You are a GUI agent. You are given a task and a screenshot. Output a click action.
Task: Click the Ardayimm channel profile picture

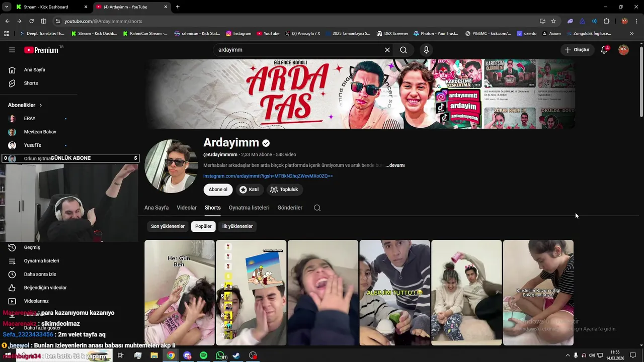coord(171,166)
